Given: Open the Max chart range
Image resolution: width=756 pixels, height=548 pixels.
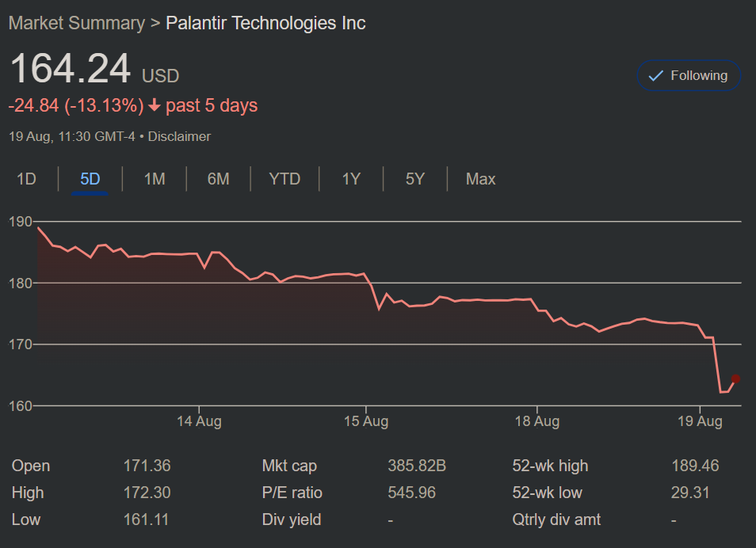Looking at the screenshot, I should pyautogui.click(x=480, y=179).
